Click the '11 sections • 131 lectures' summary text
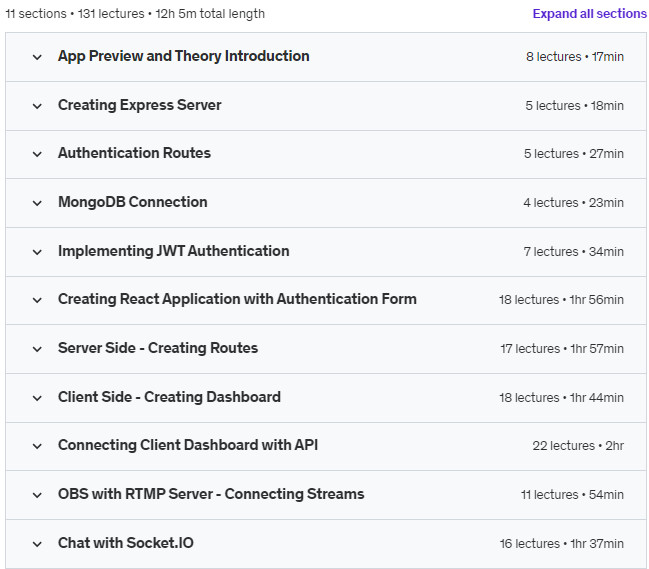The image size is (649, 569). tap(75, 14)
